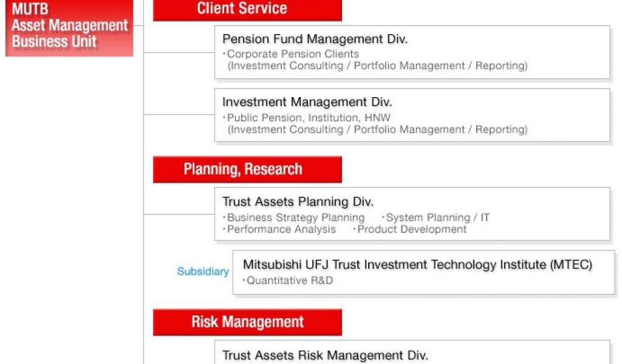Select the red Client Service header

point(247,9)
